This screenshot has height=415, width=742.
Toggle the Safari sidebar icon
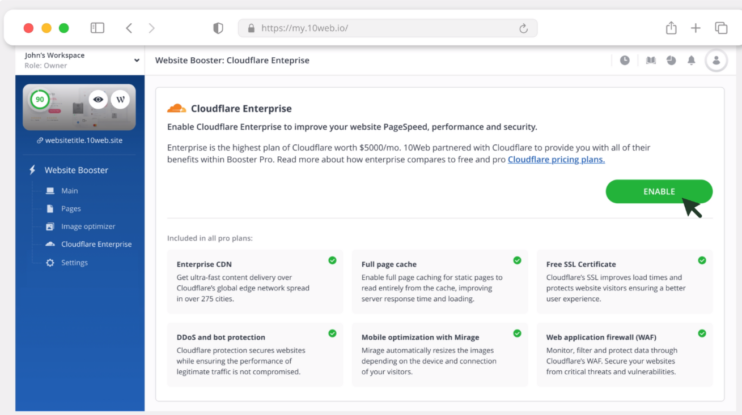tap(97, 28)
